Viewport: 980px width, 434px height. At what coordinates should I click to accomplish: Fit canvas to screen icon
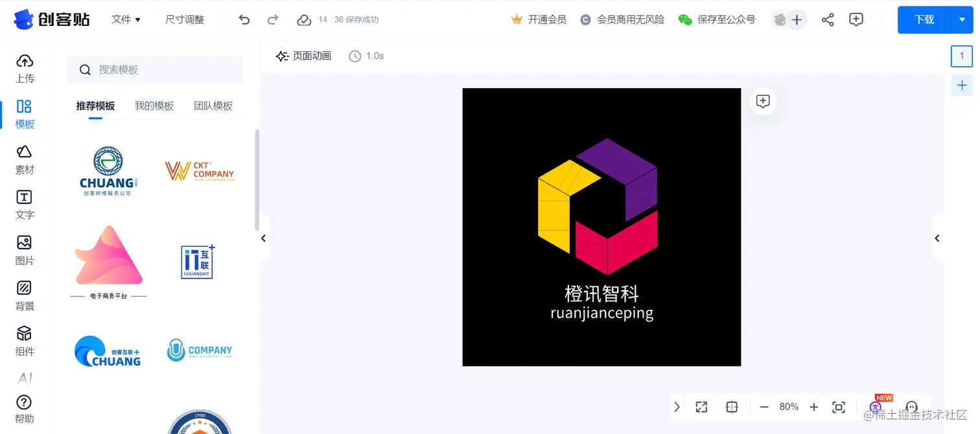pyautogui.click(x=839, y=407)
